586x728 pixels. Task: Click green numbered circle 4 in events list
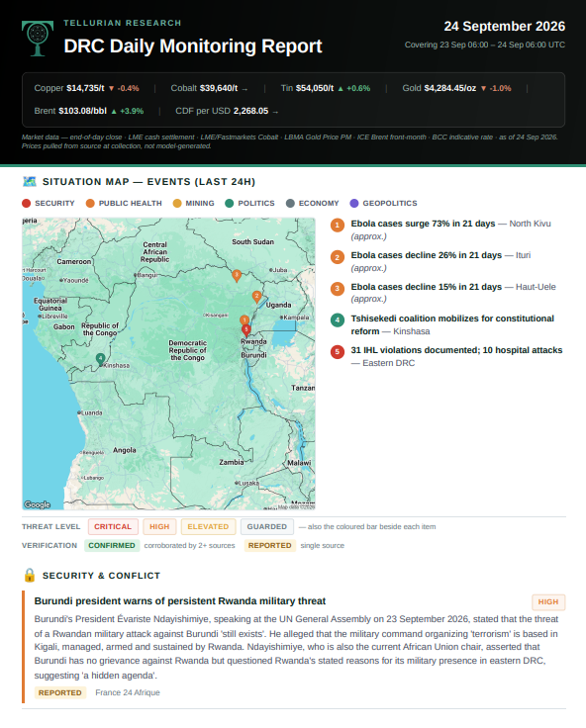coord(338,319)
